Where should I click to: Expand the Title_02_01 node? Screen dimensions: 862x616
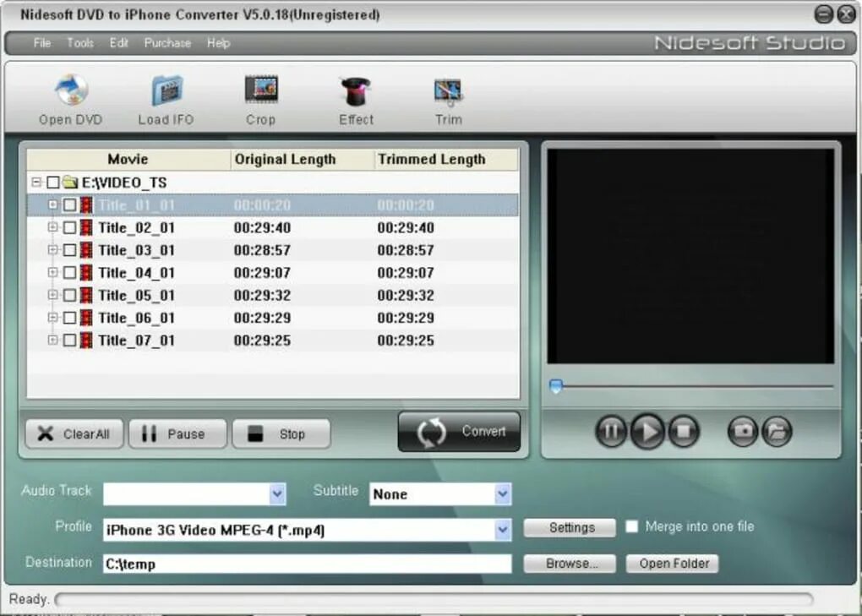(52, 227)
